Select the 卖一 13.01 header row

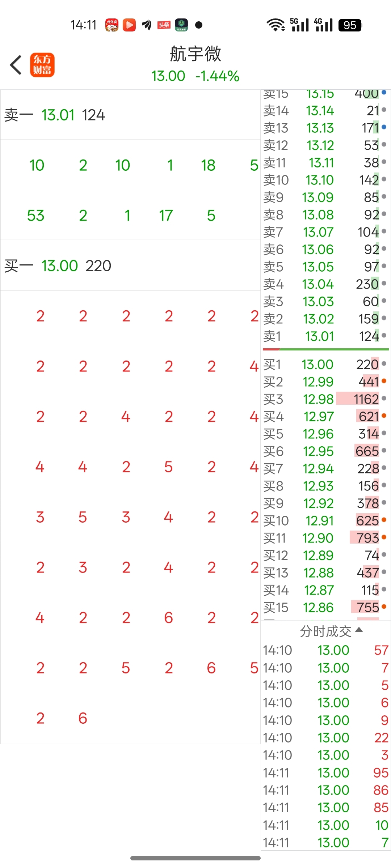point(130,115)
